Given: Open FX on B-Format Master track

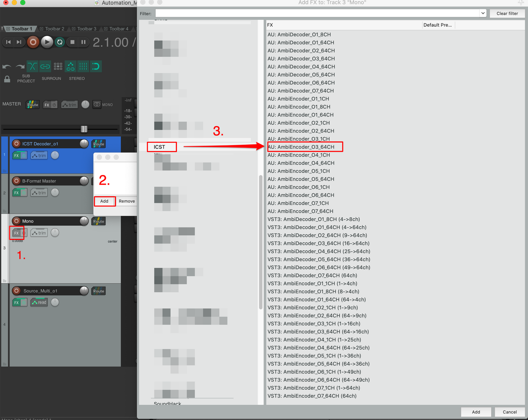Looking at the screenshot, I should [16, 193].
